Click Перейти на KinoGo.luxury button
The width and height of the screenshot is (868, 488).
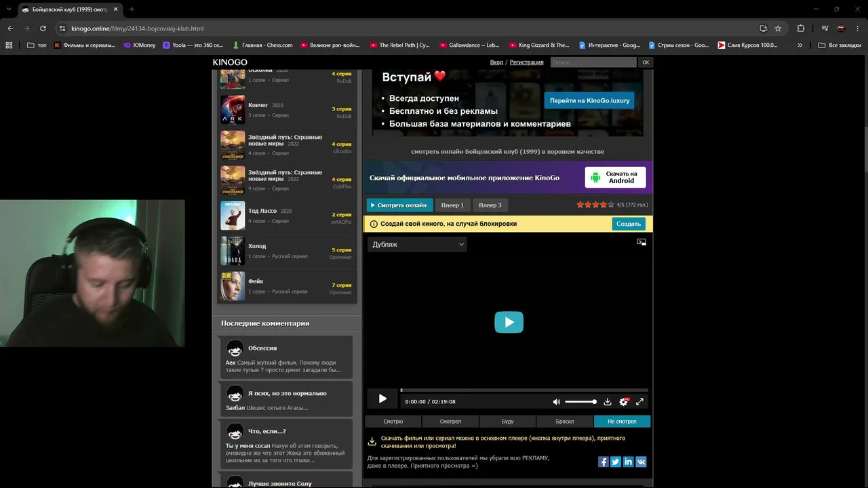tap(589, 100)
